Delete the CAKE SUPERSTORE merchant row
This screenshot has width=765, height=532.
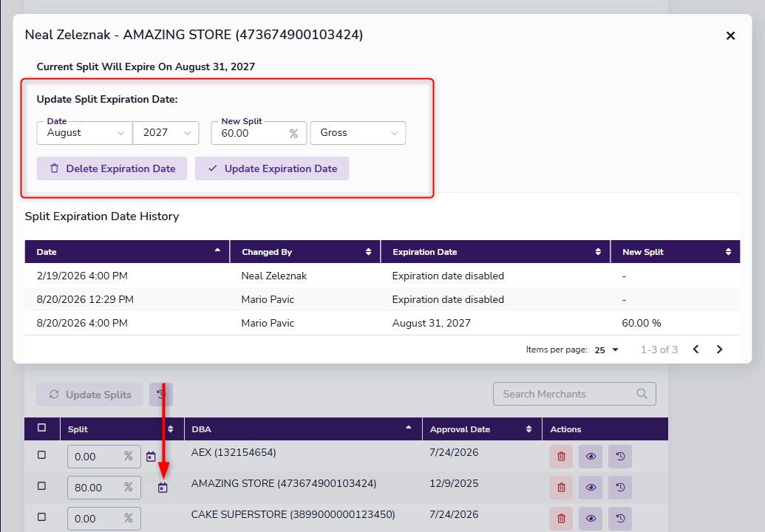point(561,519)
